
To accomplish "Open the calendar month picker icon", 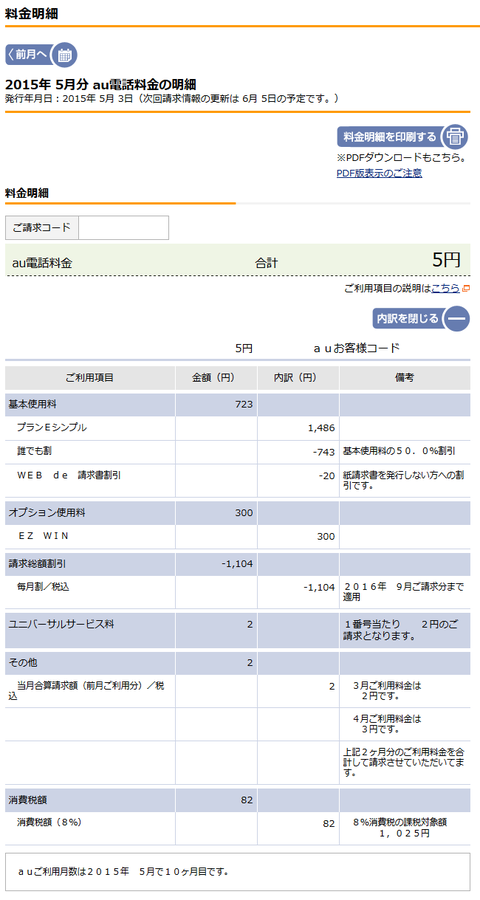I will pyautogui.click(x=64, y=55).
